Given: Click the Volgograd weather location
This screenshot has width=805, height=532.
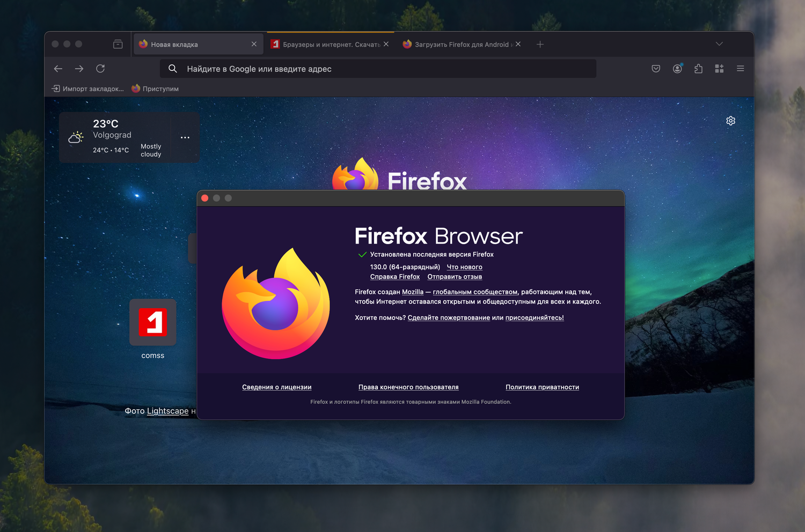Looking at the screenshot, I should [x=112, y=135].
